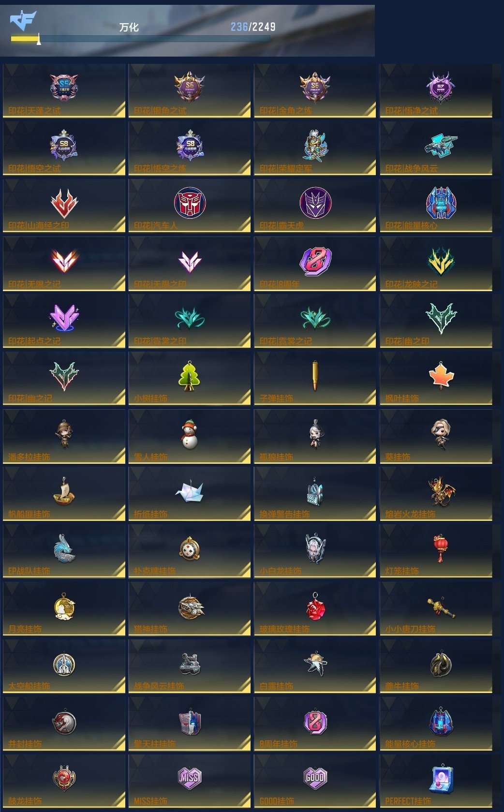The image size is (504, 812).
Task: Select the Autobots 汽车人 decal icon
Action: (190, 203)
